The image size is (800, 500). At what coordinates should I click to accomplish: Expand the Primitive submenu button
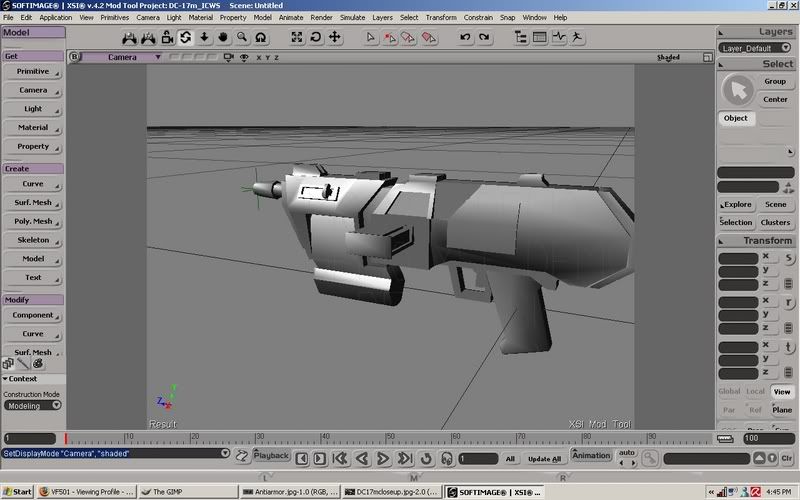[33, 71]
